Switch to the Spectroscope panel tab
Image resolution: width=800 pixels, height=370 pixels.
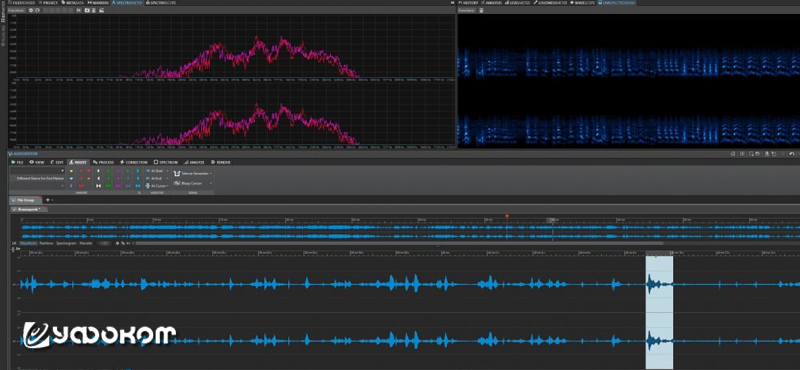tap(161, 3)
